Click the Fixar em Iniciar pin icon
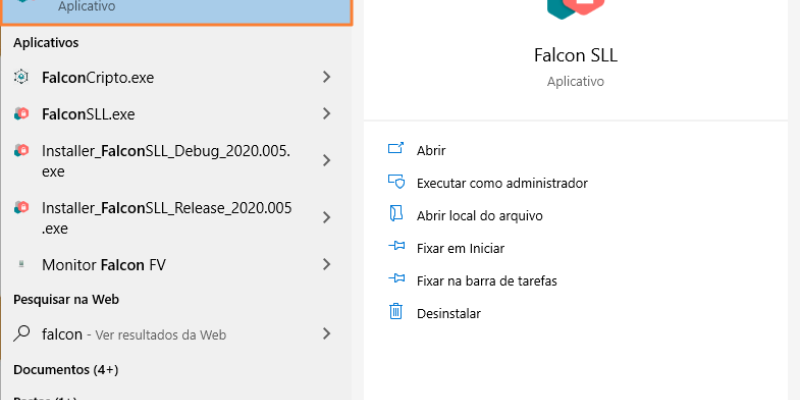The width and height of the screenshot is (800, 400). (x=396, y=246)
